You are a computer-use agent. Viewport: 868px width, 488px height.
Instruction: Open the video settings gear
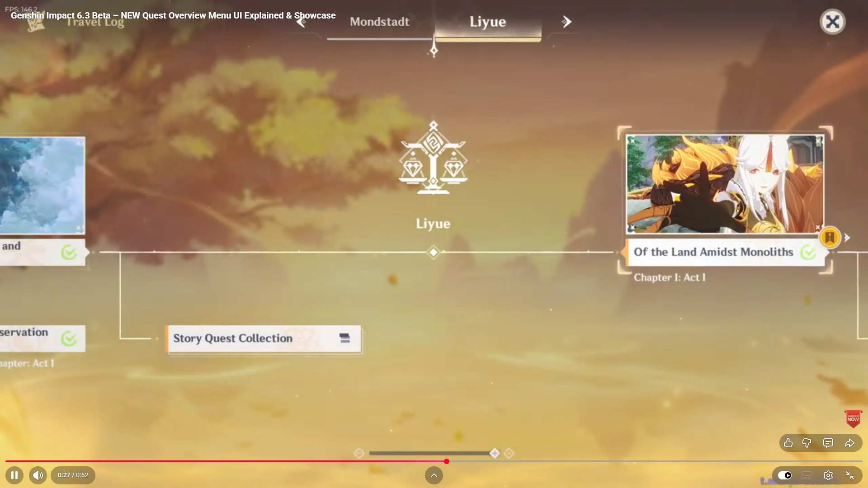tap(828, 475)
